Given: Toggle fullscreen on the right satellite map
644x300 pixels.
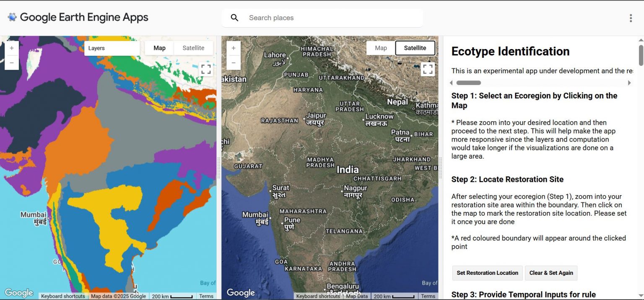Looking at the screenshot, I should [427, 69].
